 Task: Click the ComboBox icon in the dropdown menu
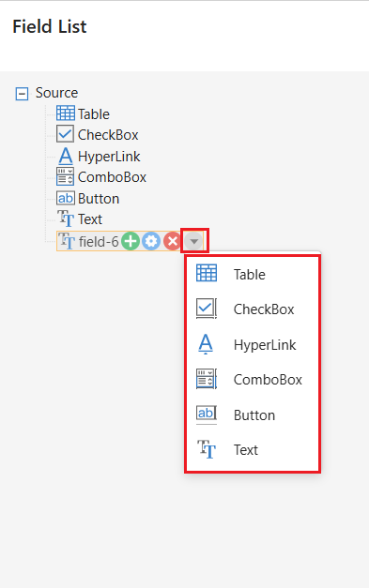[207, 379]
